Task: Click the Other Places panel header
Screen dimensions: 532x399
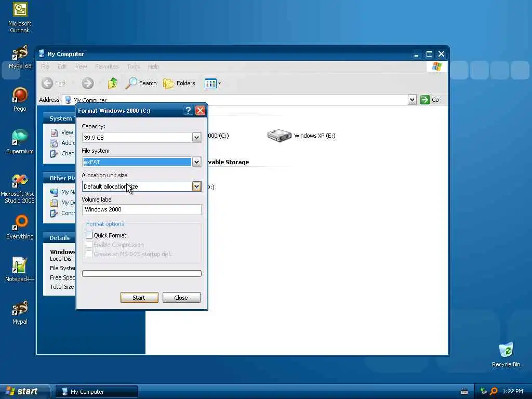Action: click(x=59, y=178)
